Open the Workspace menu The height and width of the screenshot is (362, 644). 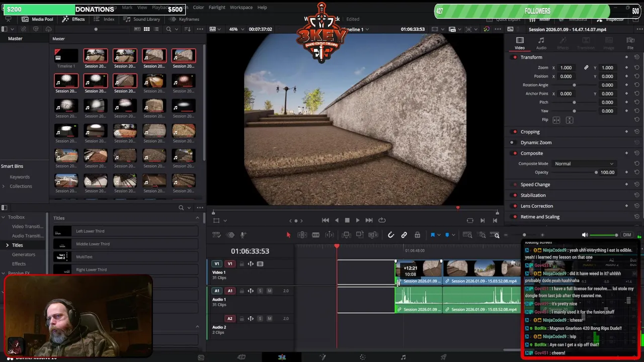click(241, 8)
